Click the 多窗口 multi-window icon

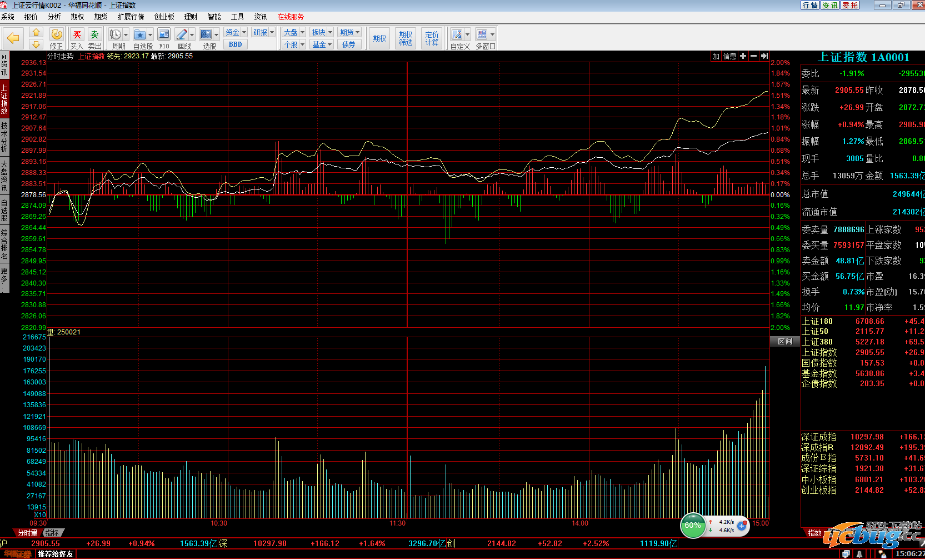click(482, 34)
